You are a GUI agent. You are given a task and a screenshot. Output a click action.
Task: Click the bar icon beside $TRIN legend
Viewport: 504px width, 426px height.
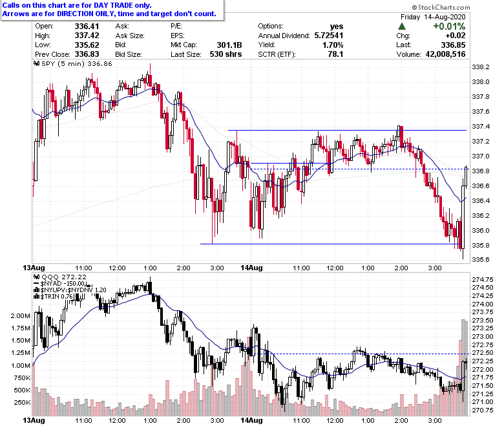[37, 297]
